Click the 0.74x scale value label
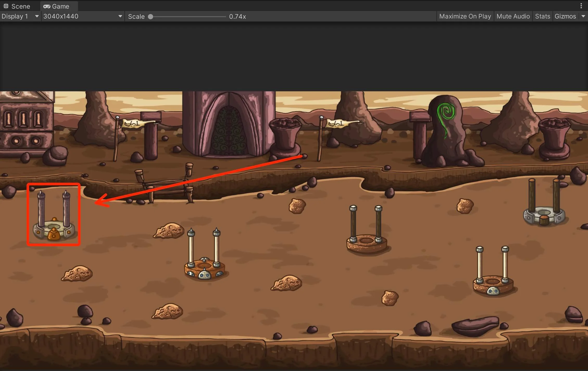The width and height of the screenshot is (588, 371). [x=237, y=17]
